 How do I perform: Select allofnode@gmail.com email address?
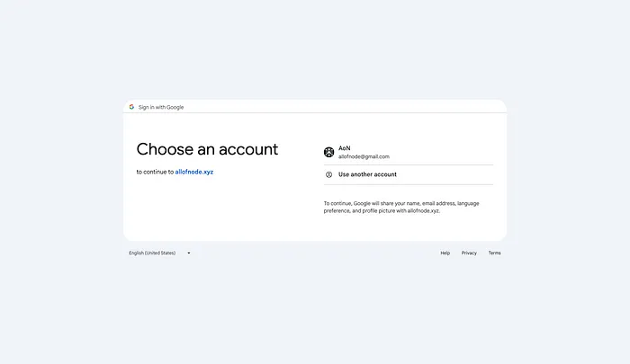364,156
